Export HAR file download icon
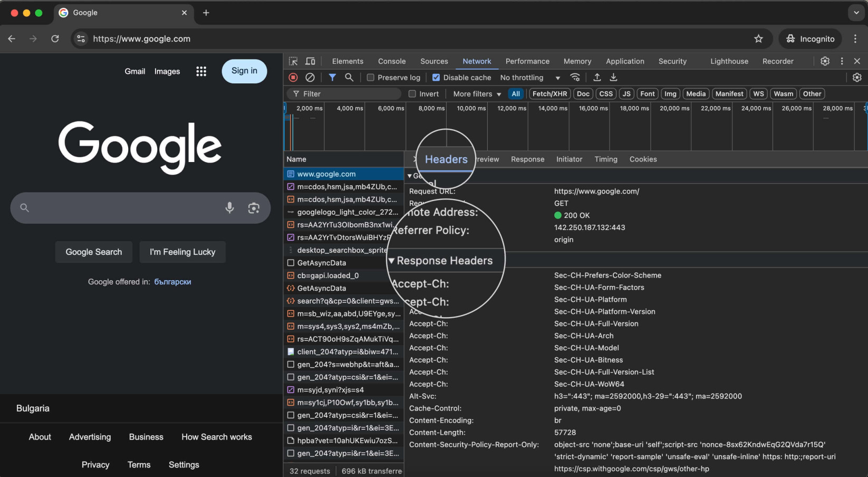Viewport: 868px width, 477px height. tap(613, 78)
